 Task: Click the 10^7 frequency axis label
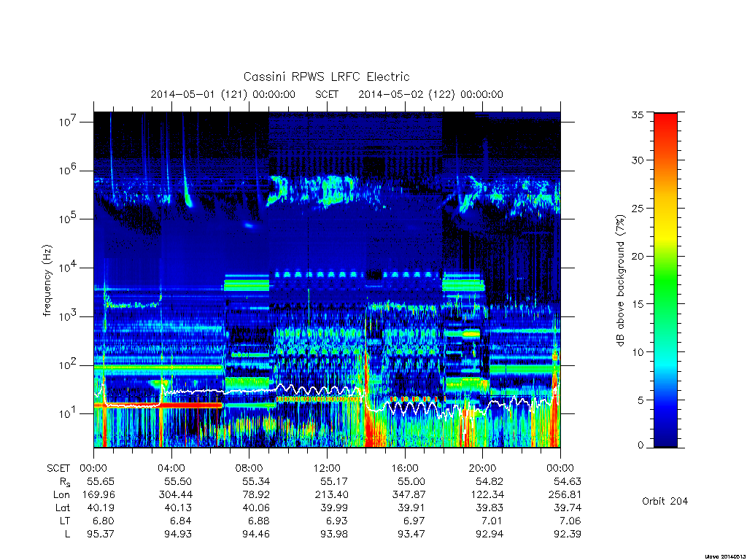pyautogui.click(x=69, y=122)
